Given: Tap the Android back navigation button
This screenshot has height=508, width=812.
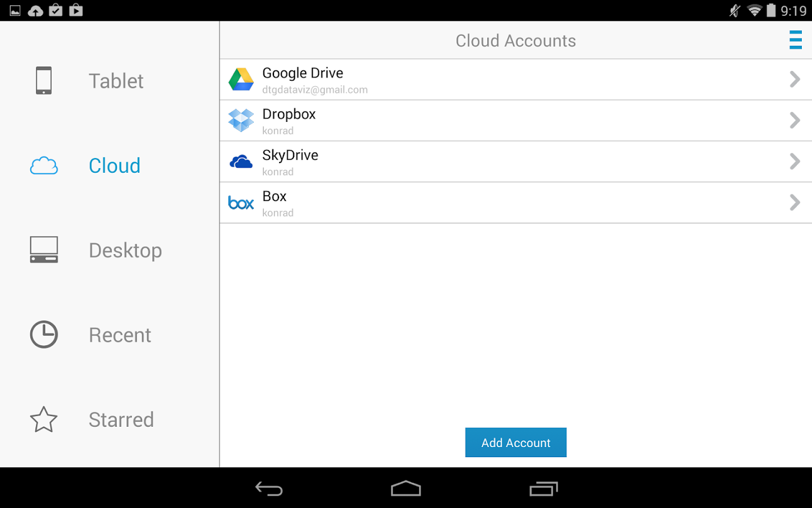Looking at the screenshot, I should [269, 489].
